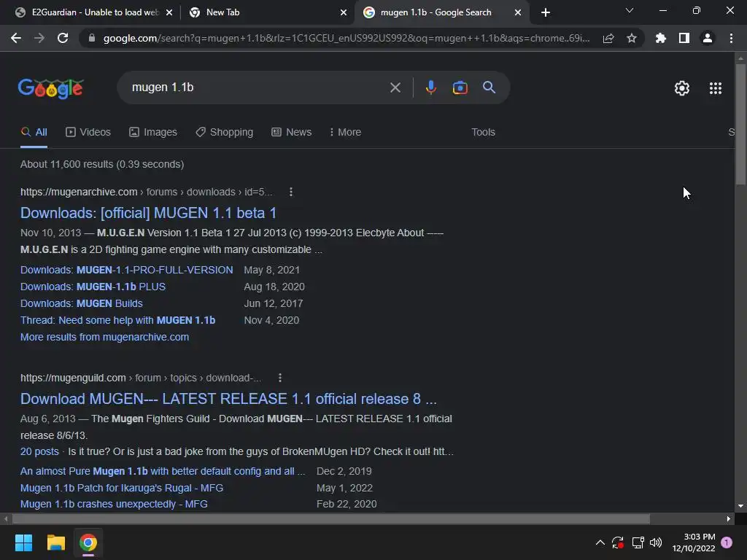747x560 pixels.
Task: Toggle the browser side panel
Action: (x=684, y=38)
